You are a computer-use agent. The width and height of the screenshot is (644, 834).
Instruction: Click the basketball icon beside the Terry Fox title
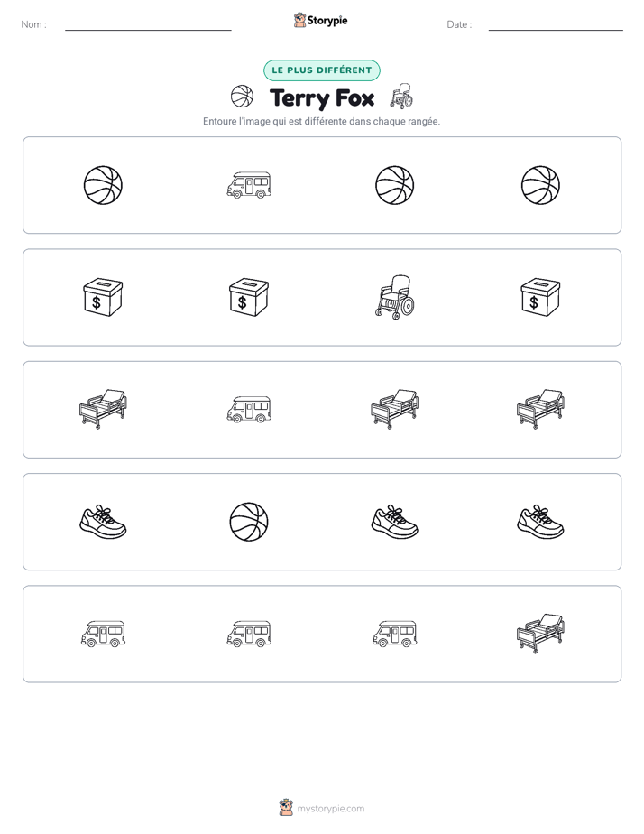click(x=243, y=97)
